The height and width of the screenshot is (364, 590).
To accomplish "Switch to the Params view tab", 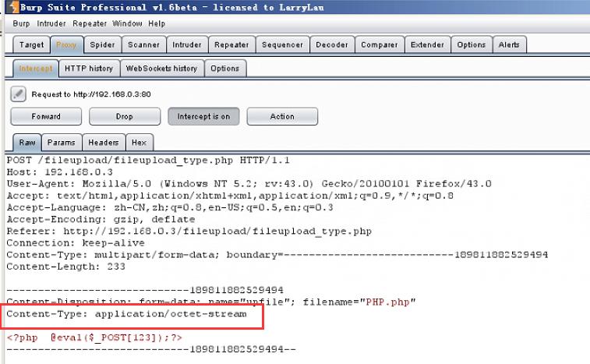I will [x=62, y=143].
